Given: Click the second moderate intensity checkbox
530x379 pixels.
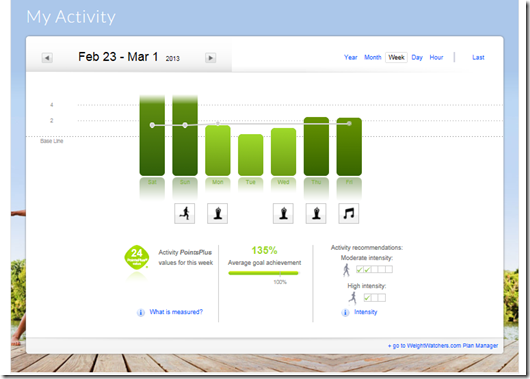Looking at the screenshot, I should 367,269.
